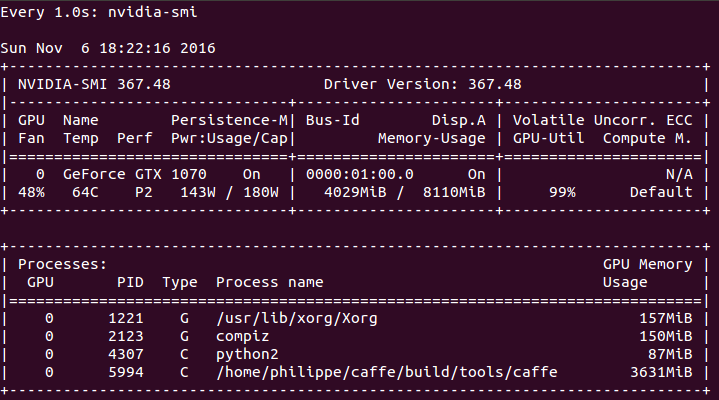Click the Default compute mode text

(x=661, y=192)
